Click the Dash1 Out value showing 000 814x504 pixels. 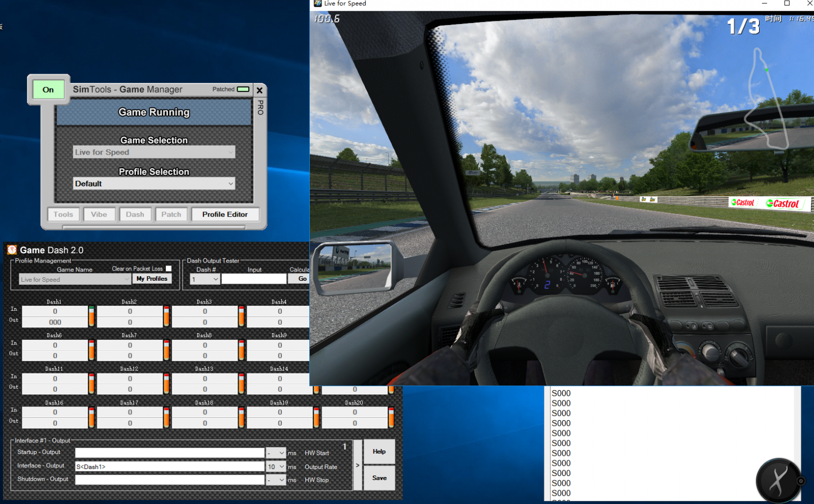point(55,322)
